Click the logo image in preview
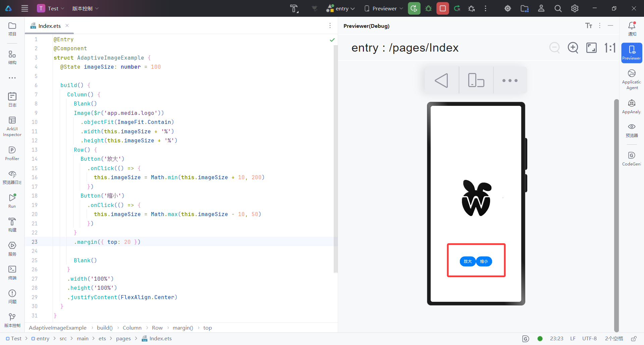The width and height of the screenshot is (644, 345). [x=476, y=198]
